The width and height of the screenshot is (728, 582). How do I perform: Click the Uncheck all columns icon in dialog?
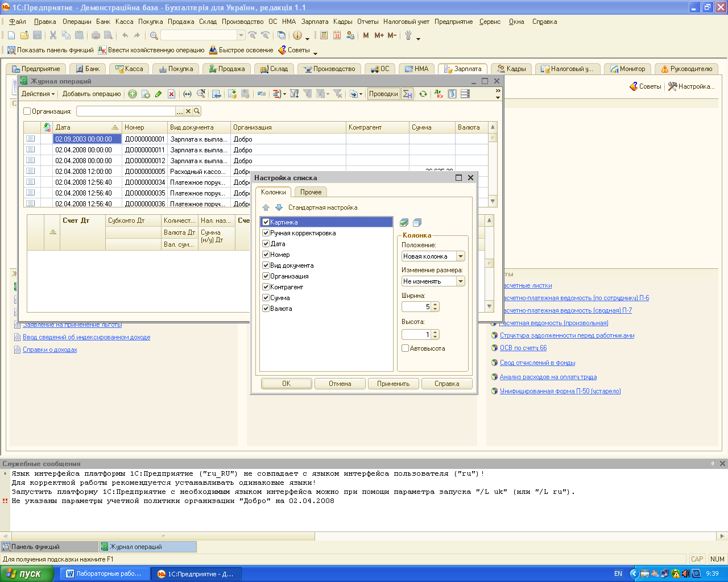coord(417,223)
